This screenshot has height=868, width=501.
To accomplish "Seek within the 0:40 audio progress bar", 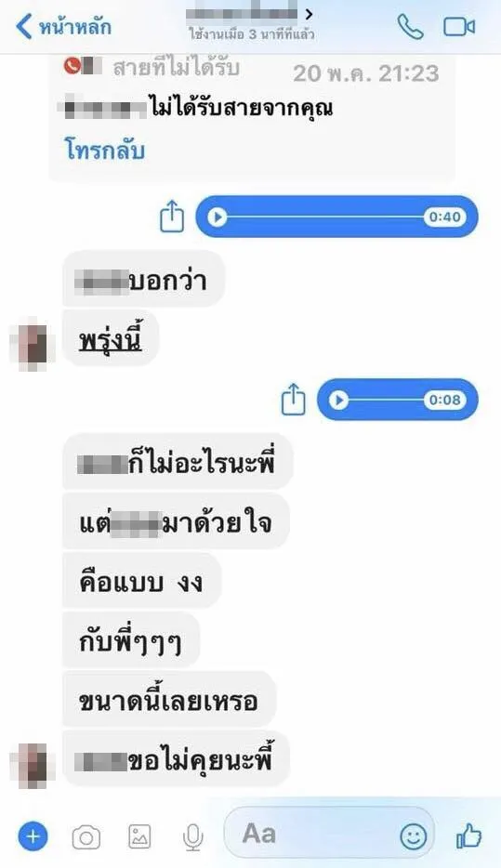I will [x=325, y=217].
